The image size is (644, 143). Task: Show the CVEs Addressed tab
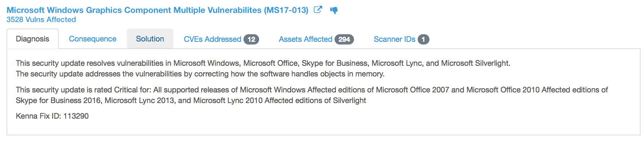[x=221, y=39]
